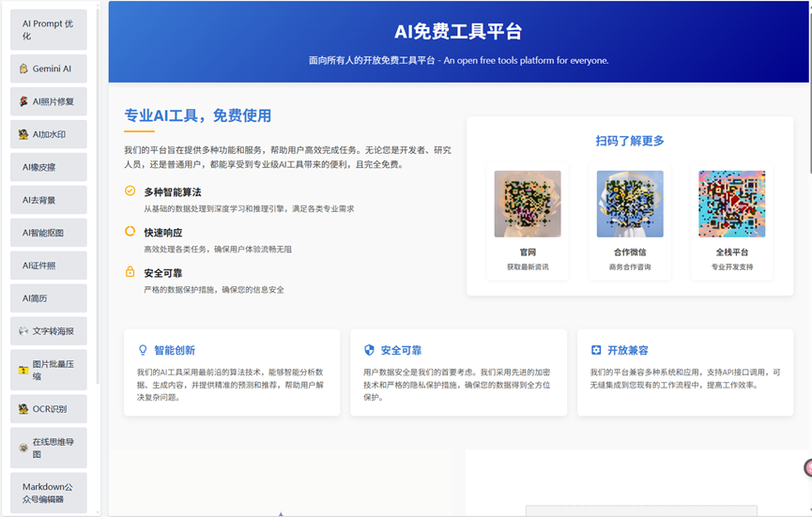Click the AI照片修复 icon
812x517 pixels.
click(x=23, y=101)
